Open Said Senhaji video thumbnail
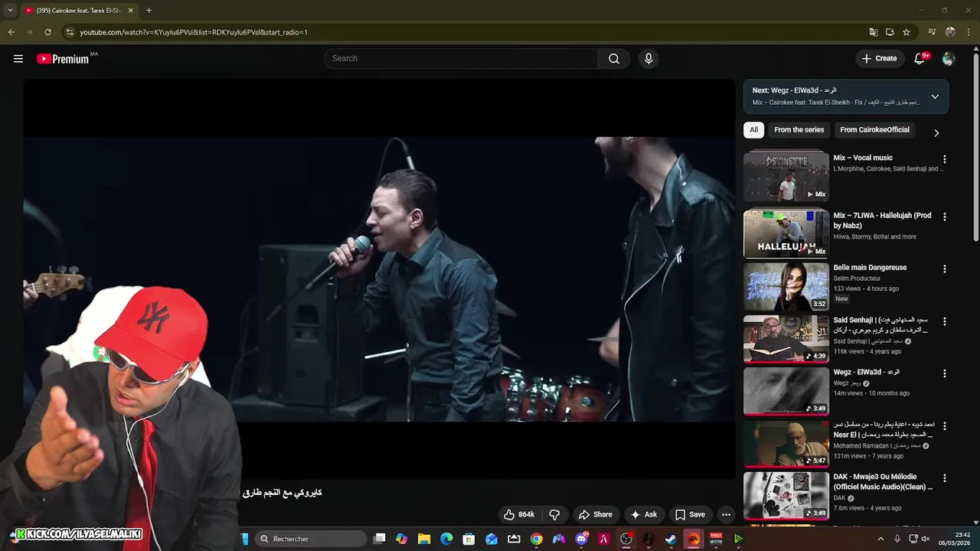Screen dimensions: 980x551 pyautogui.click(x=786, y=338)
